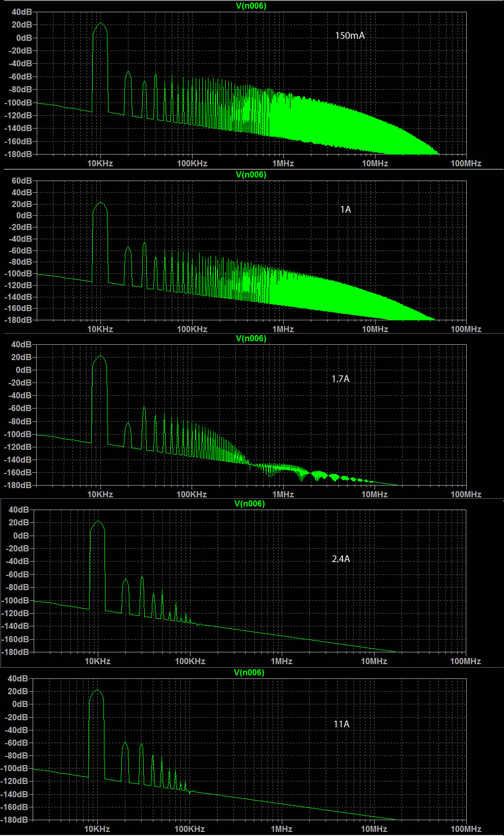Click the V(n006) label above the 11A plot
504x836 pixels.
(x=249, y=672)
